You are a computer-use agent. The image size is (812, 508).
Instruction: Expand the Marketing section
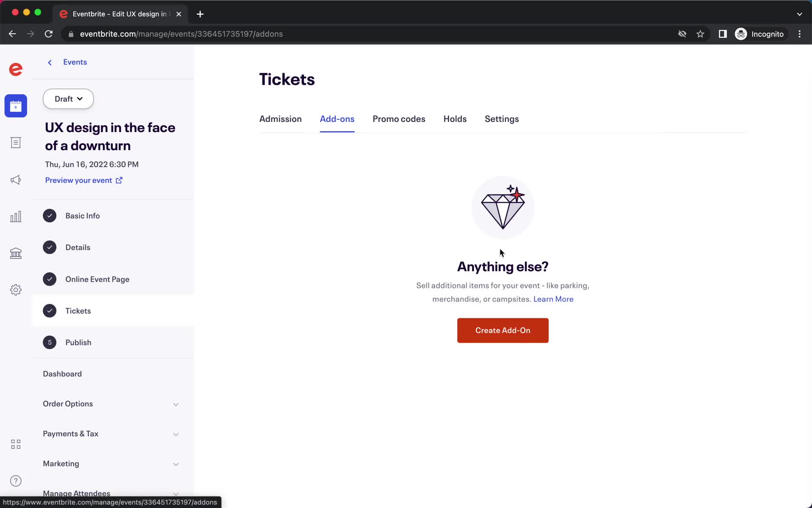pyautogui.click(x=176, y=463)
